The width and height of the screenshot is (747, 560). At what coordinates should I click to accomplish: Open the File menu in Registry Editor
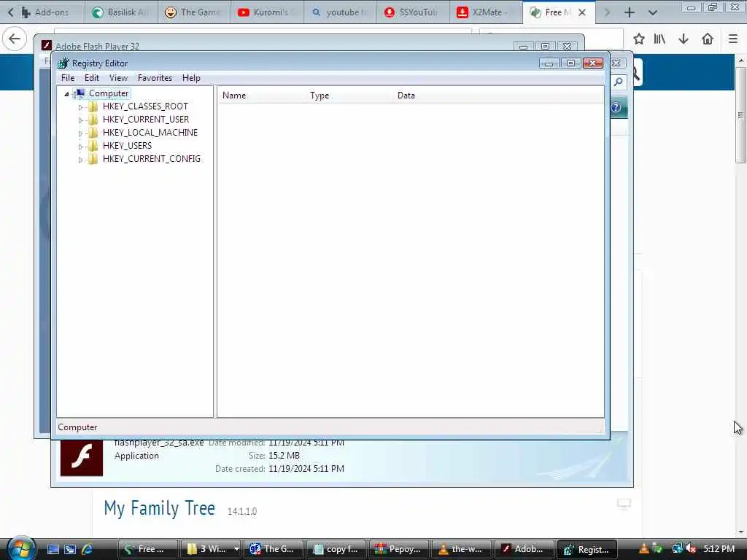(68, 77)
